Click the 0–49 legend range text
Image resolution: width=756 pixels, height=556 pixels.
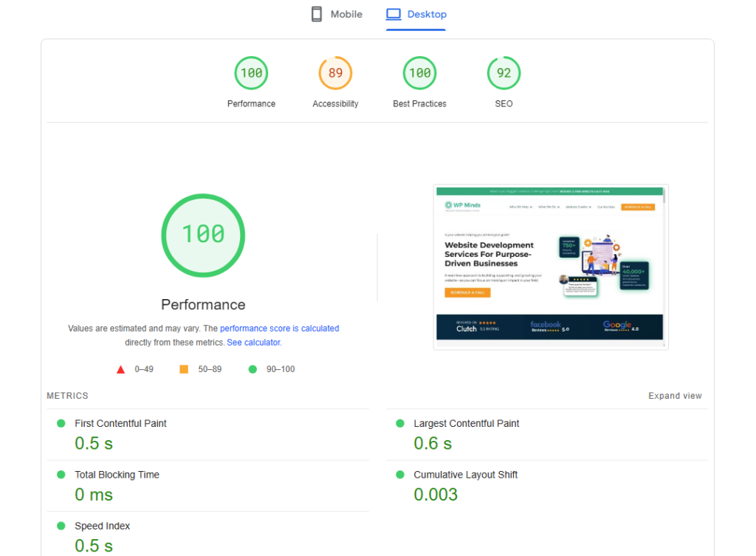[144, 369]
